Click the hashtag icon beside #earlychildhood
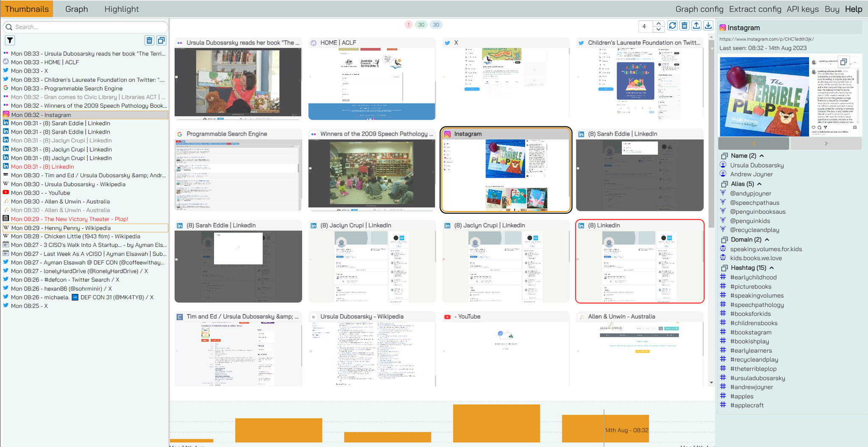Screen dimensions: 868x447 click(x=723, y=277)
